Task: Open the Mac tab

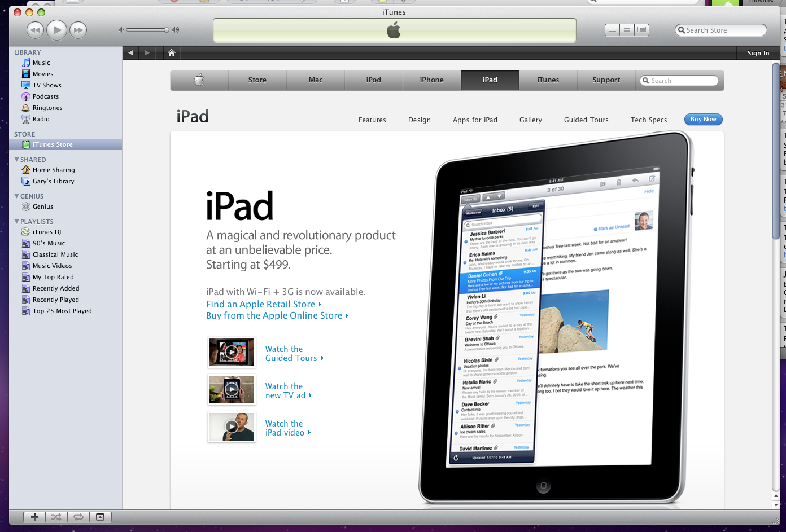Action: [x=316, y=80]
